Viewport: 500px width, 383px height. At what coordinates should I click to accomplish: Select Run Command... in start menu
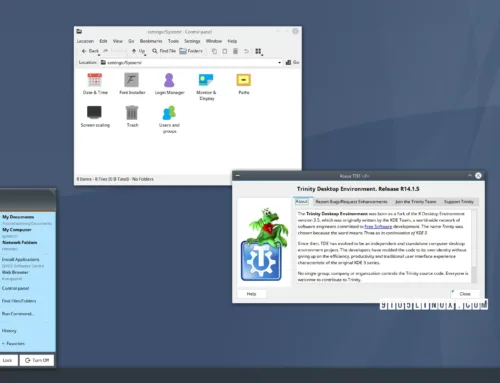(x=18, y=313)
